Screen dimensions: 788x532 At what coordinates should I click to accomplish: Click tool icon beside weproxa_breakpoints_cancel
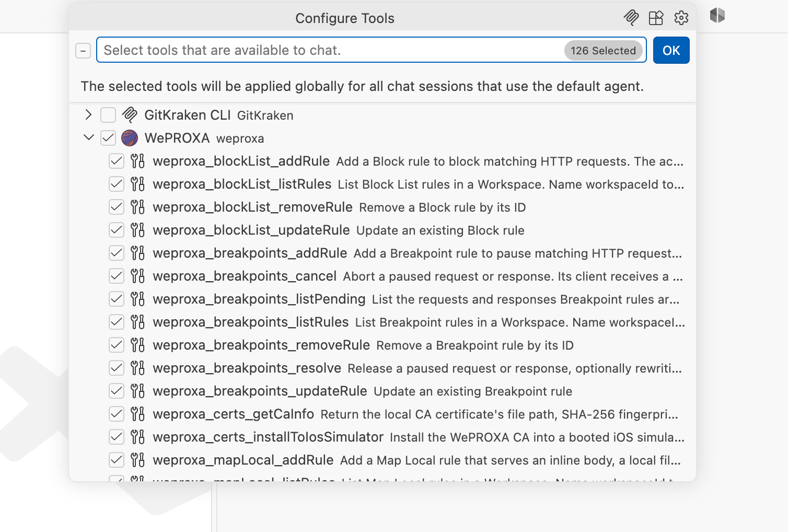tap(137, 276)
